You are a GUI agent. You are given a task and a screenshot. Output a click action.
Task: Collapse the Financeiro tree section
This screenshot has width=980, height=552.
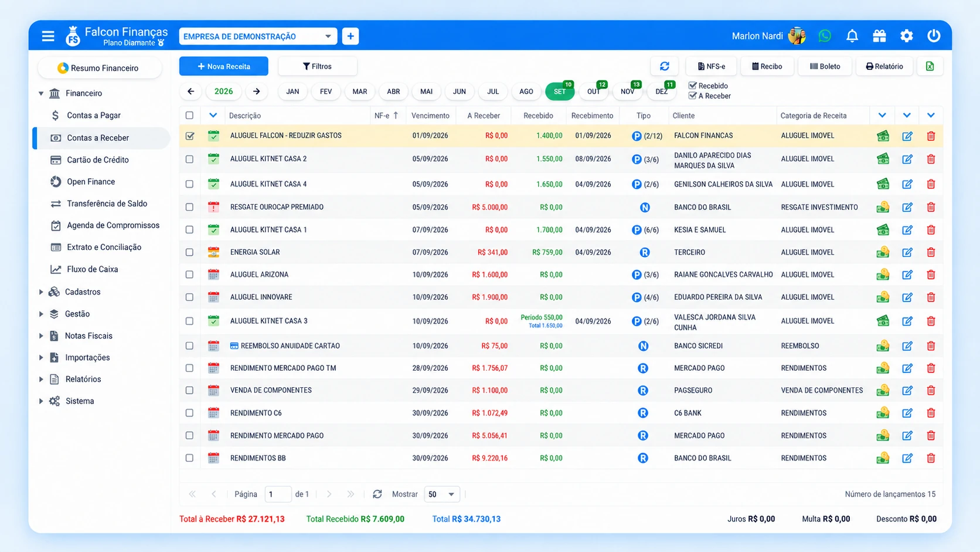tap(41, 93)
